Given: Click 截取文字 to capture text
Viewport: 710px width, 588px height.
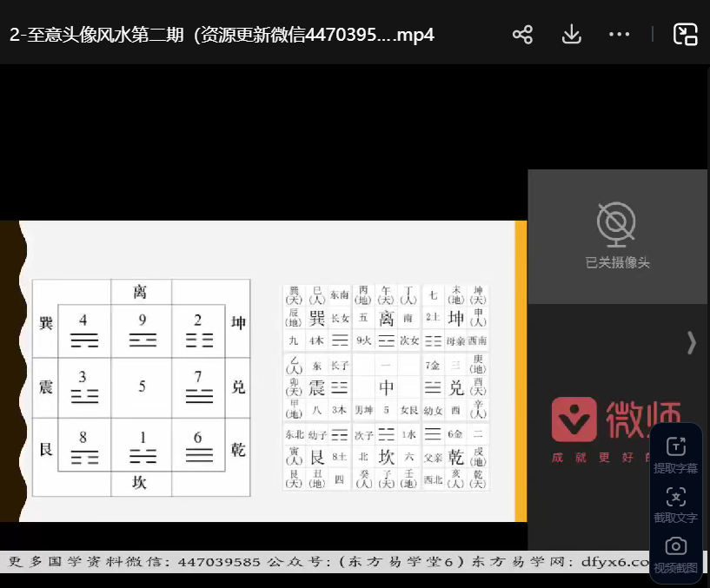Looking at the screenshot, I should 675,505.
